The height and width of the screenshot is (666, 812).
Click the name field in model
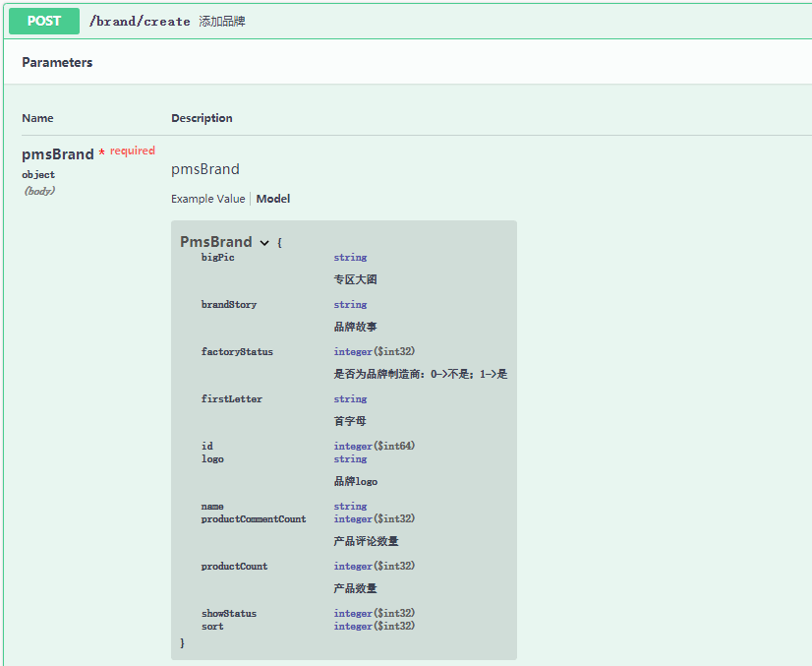(212, 507)
